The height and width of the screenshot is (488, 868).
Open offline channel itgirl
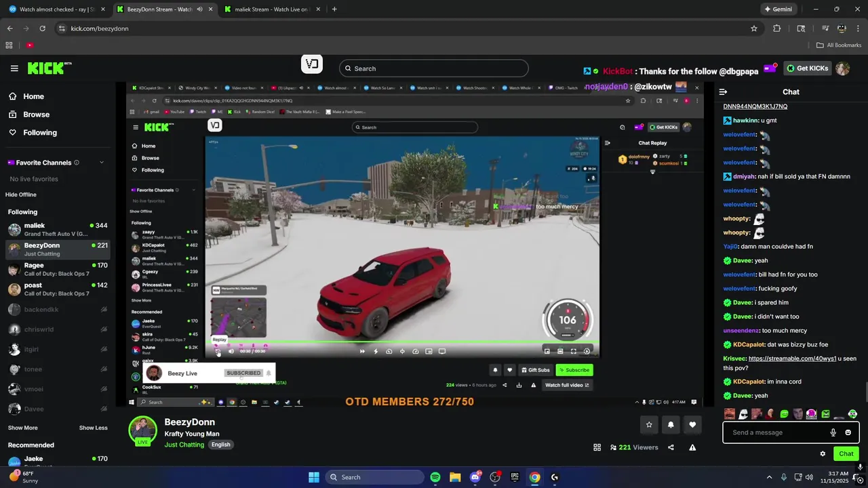pyautogui.click(x=57, y=350)
